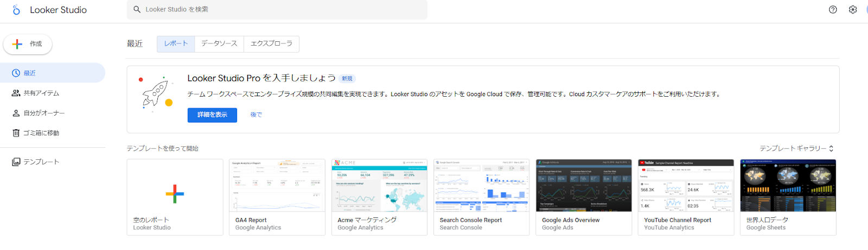This screenshot has height=250, width=868.
Task: Click the YouTube Analytics subtitle text
Action: (669, 228)
